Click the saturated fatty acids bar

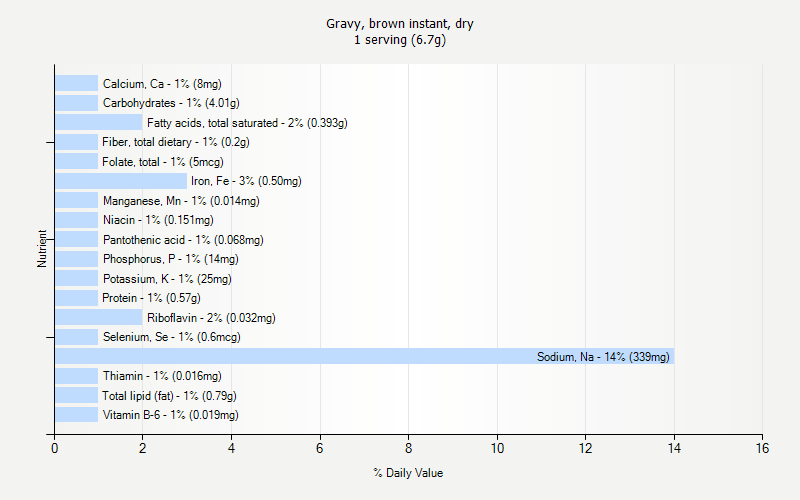pyautogui.click(x=98, y=122)
